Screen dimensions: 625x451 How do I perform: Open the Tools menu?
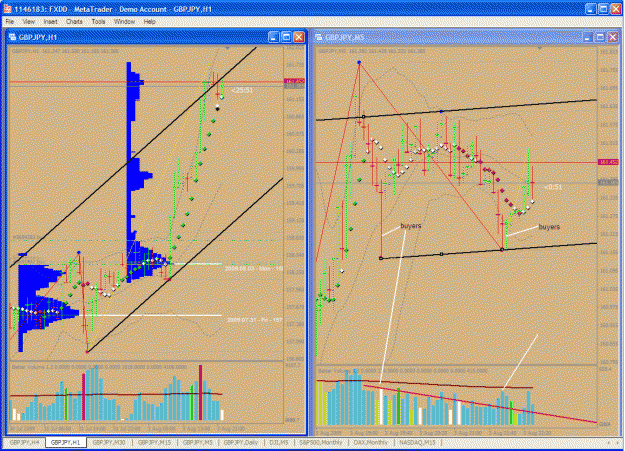(x=98, y=22)
